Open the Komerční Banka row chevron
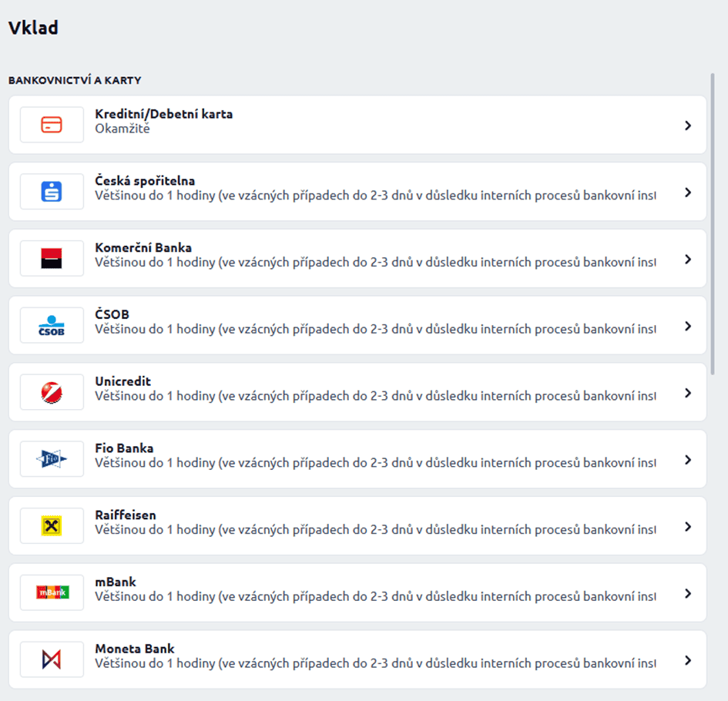The image size is (728, 701). (688, 259)
